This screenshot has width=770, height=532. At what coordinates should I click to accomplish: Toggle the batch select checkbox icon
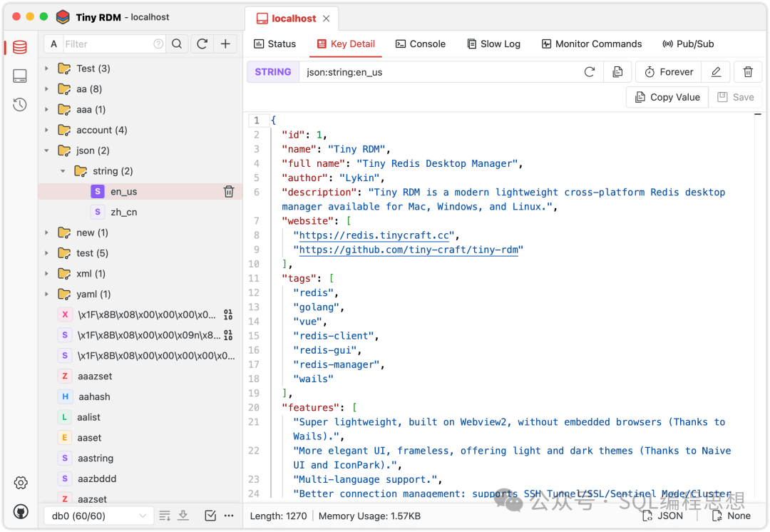[210, 516]
